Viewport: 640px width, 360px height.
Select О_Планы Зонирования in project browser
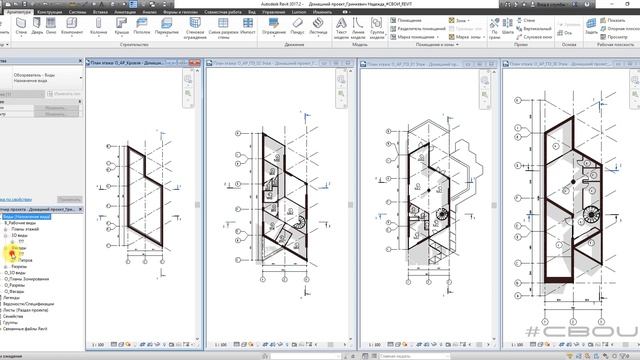point(27,279)
